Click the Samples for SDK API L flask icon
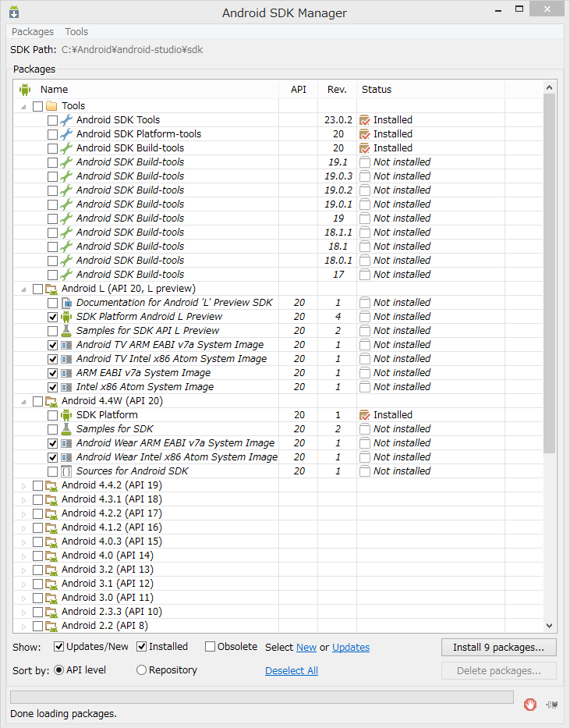 (x=66, y=331)
